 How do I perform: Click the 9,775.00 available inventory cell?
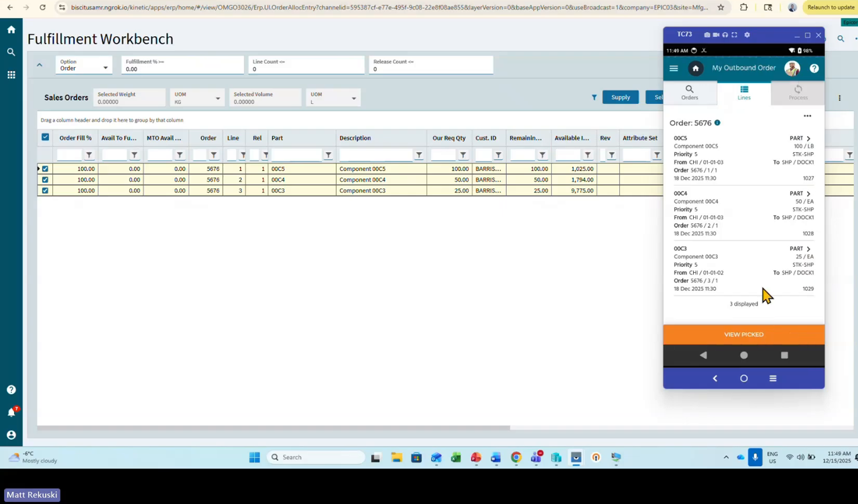tap(574, 190)
